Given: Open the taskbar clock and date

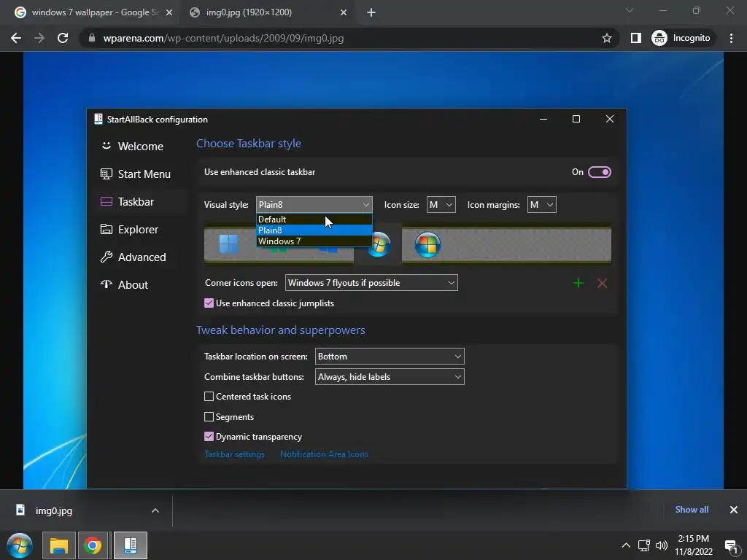Looking at the screenshot, I should click(694, 545).
